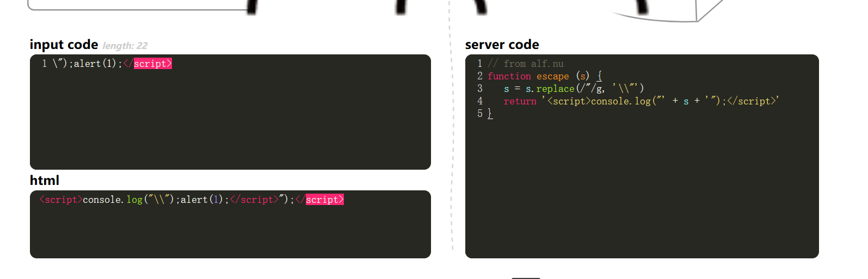This screenshot has width=868, height=279.
Task: Click the server code panel area
Action: pyautogui.click(x=642, y=156)
